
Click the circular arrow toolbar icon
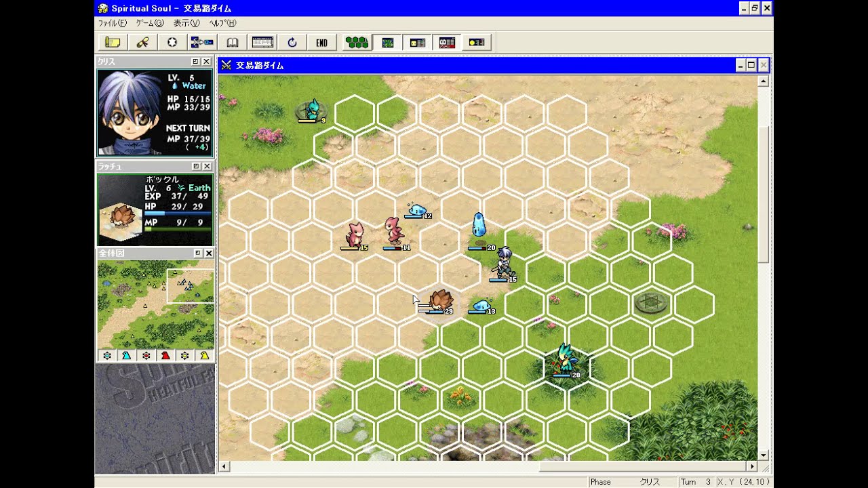(292, 43)
